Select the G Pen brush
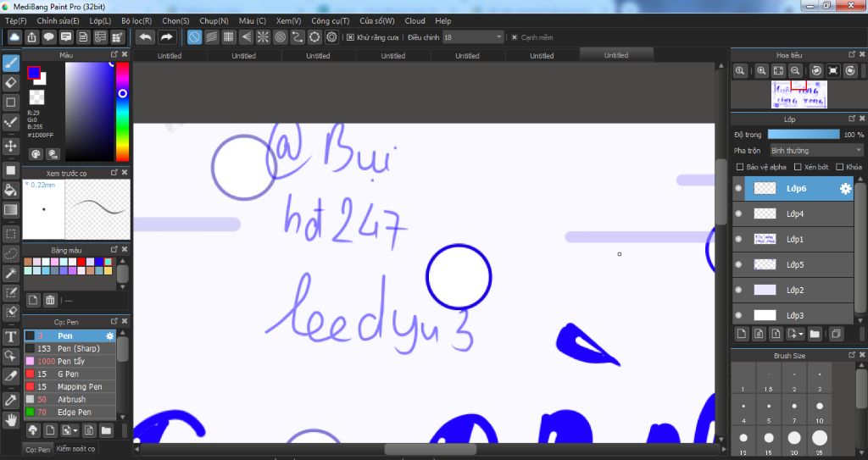 coord(70,374)
